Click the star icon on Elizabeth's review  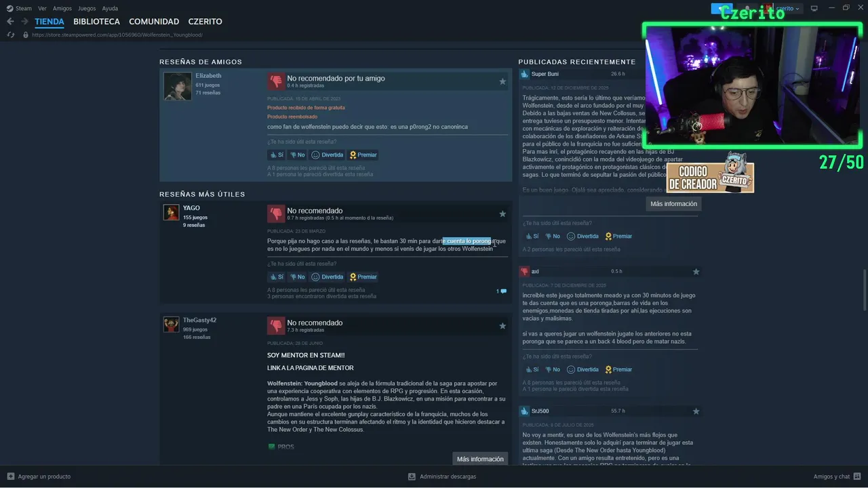(502, 81)
